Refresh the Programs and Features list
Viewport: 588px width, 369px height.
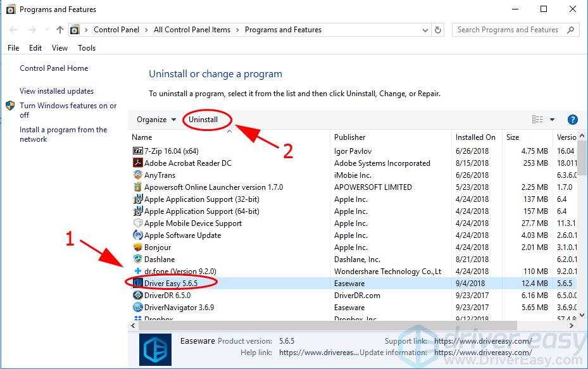tap(438, 30)
